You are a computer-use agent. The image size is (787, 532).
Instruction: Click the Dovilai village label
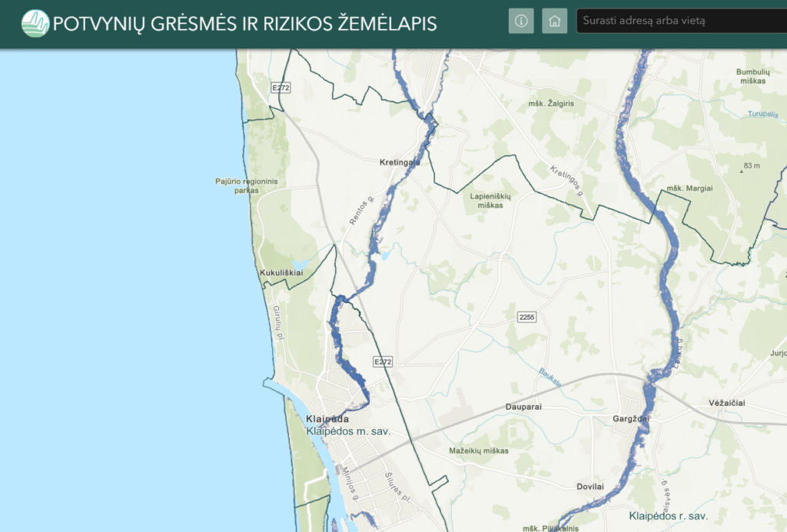tap(590, 487)
